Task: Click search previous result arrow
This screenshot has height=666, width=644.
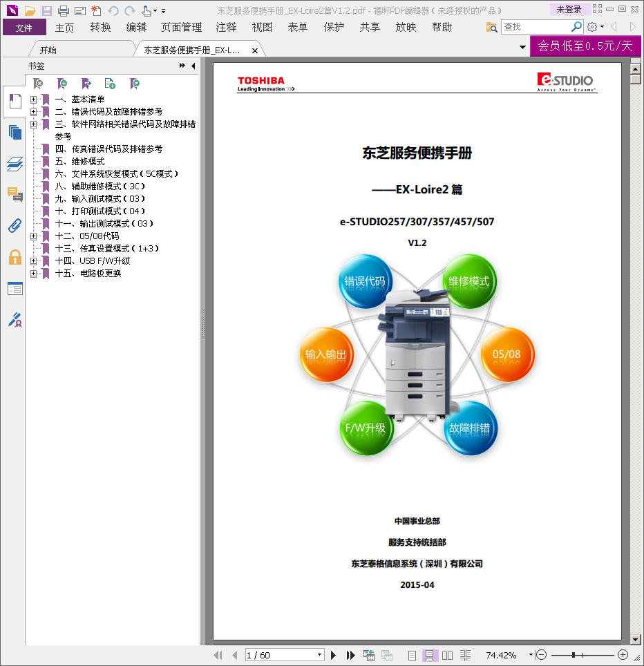Action: [614, 27]
